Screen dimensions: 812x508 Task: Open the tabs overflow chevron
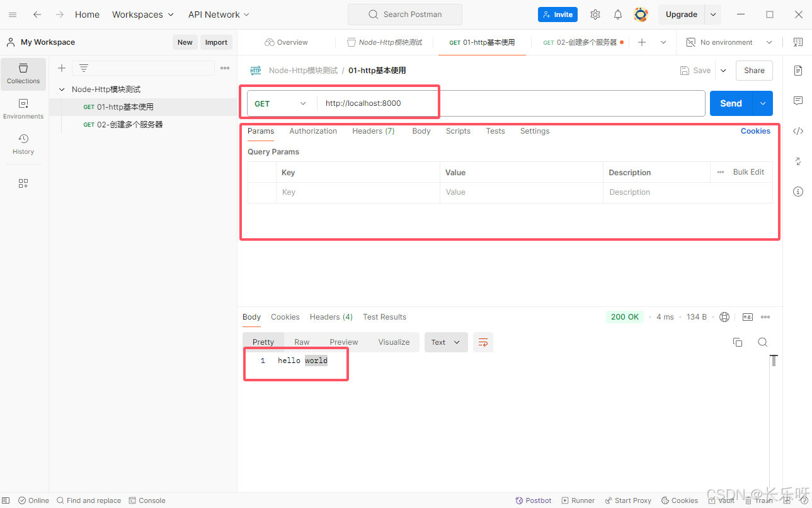coord(663,42)
